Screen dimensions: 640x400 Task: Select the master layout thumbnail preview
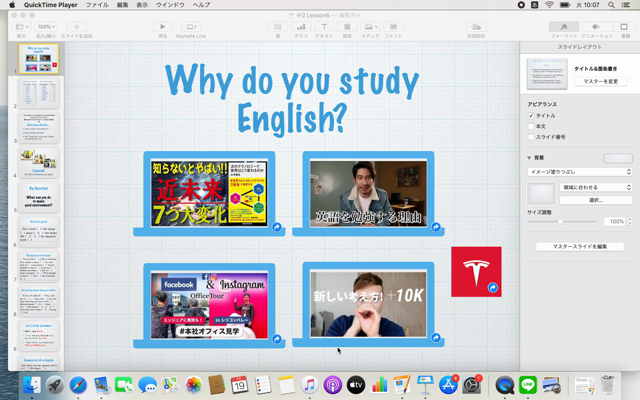(547, 74)
